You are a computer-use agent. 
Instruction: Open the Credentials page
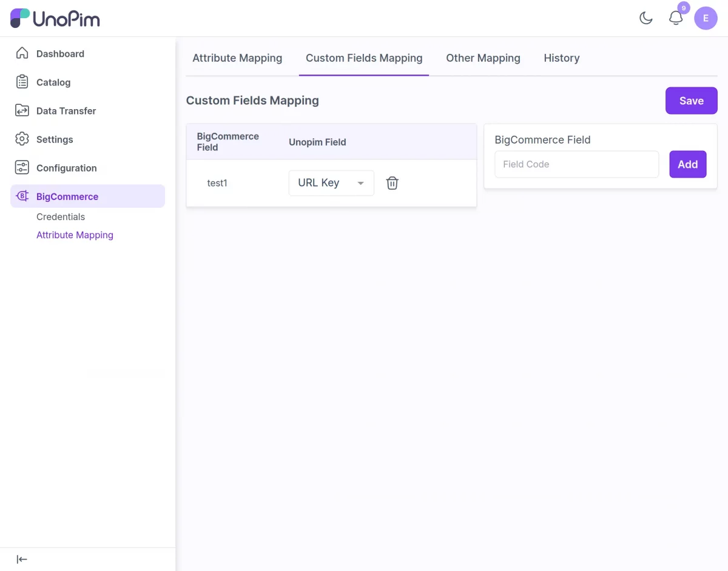tap(61, 216)
